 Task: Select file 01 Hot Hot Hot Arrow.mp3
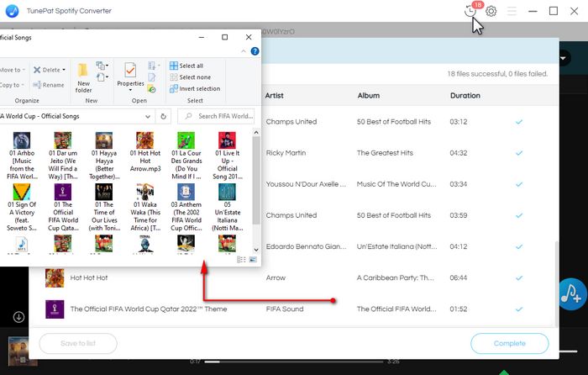tap(145, 152)
